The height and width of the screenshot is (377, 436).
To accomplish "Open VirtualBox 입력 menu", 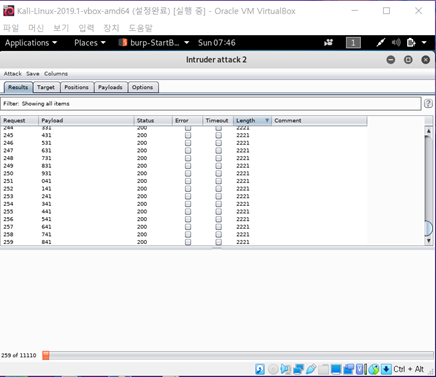I will (86, 28).
